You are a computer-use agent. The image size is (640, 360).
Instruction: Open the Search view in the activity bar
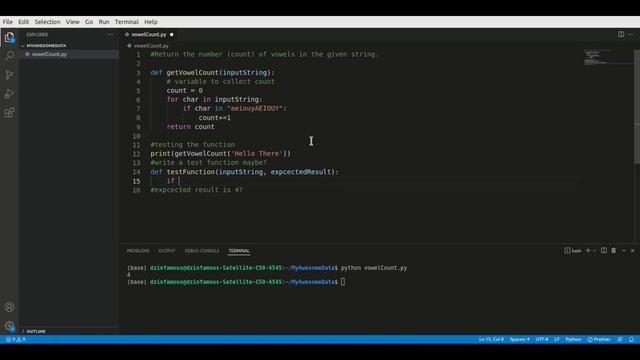point(9,56)
